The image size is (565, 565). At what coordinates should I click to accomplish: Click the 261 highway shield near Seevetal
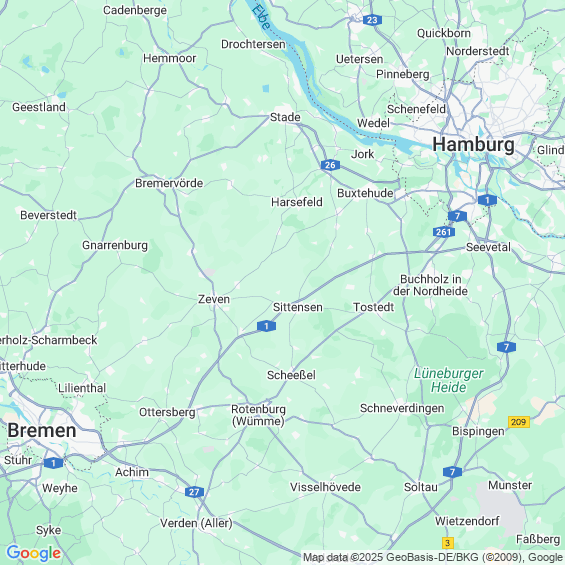click(x=444, y=232)
